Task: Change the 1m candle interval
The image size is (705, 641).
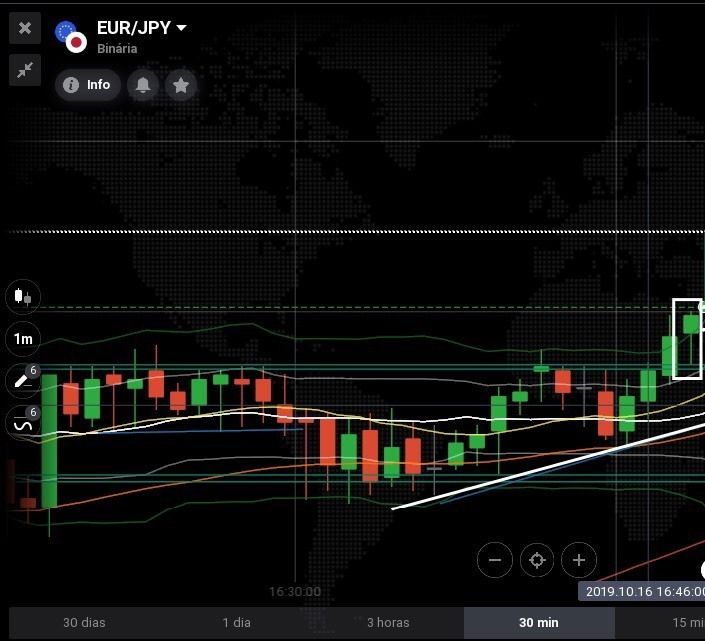Action: [23, 339]
